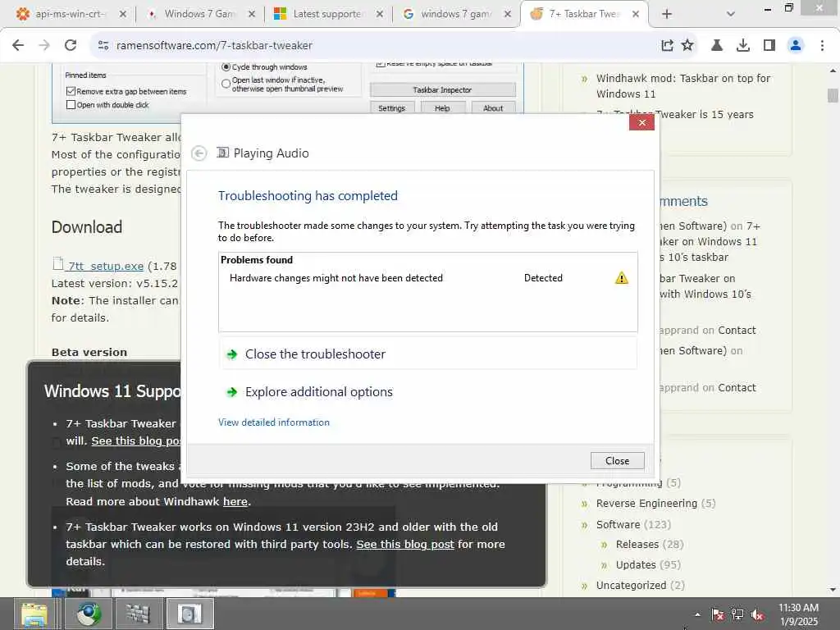Click the Settings button in tweaker image
The width and height of the screenshot is (840, 630).
(391, 108)
